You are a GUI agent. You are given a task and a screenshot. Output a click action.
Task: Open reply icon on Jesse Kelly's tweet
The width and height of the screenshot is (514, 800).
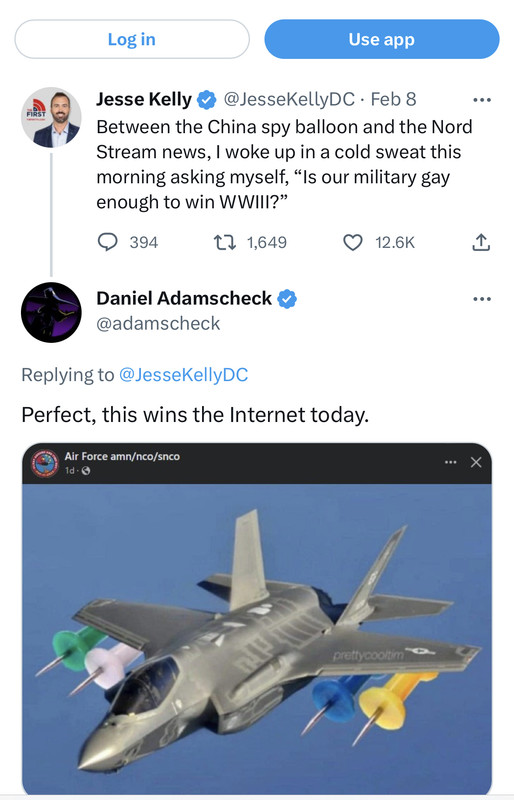coord(108,242)
